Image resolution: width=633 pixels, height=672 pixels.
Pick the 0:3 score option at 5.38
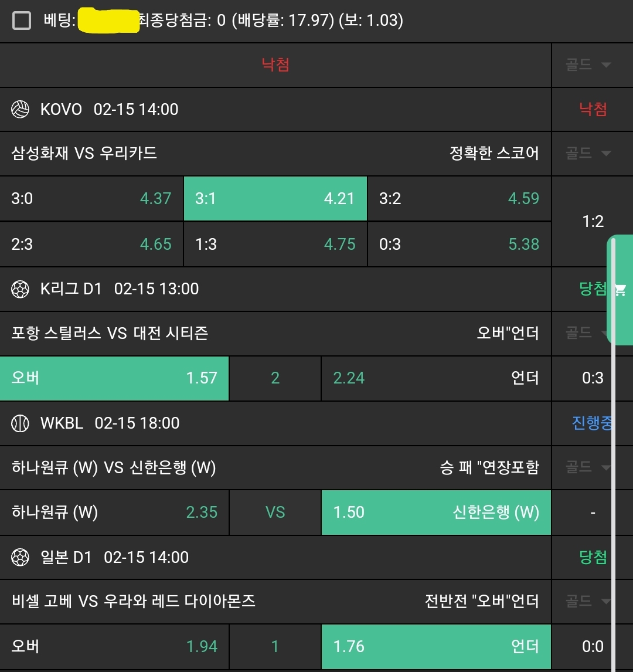459,244
